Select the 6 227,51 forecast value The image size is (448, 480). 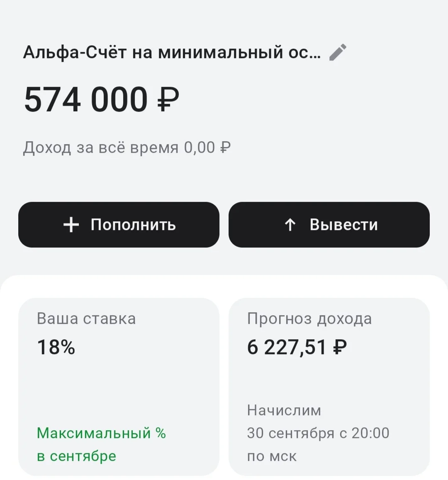(x=287, y=347)
